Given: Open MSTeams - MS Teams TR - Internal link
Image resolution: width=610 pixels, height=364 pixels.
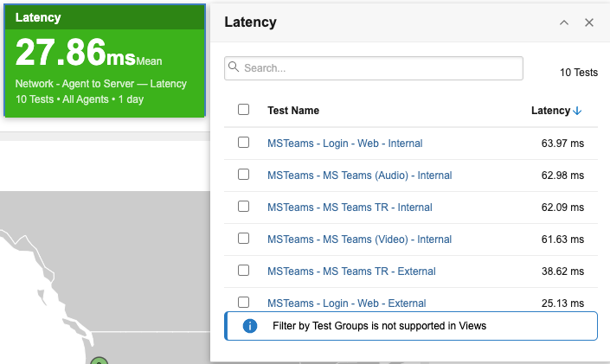Looking at the screenshot, I should (x=350, y=208).
